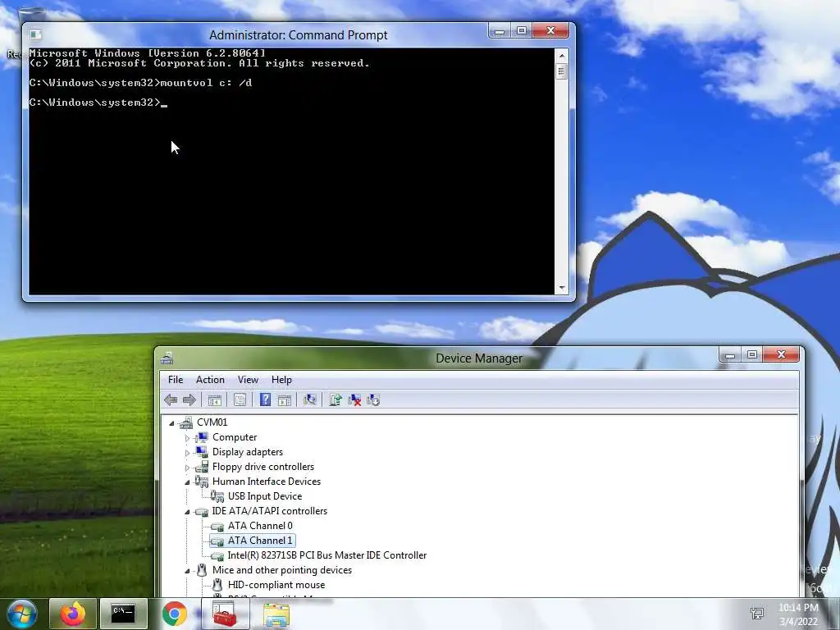Viewport: 840px width, 630px height.
Task: Select the HID-compliant mouse entry
Action: coord(276,585)
